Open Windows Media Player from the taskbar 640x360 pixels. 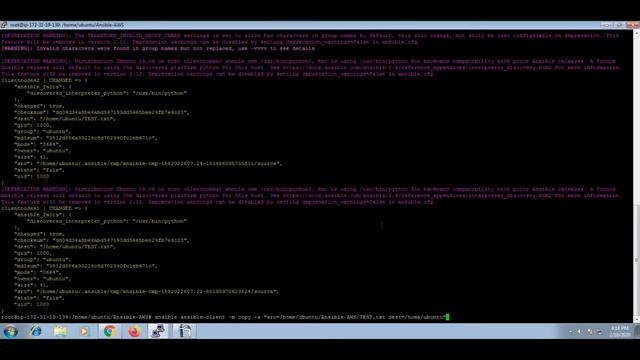tap(84, 331)
